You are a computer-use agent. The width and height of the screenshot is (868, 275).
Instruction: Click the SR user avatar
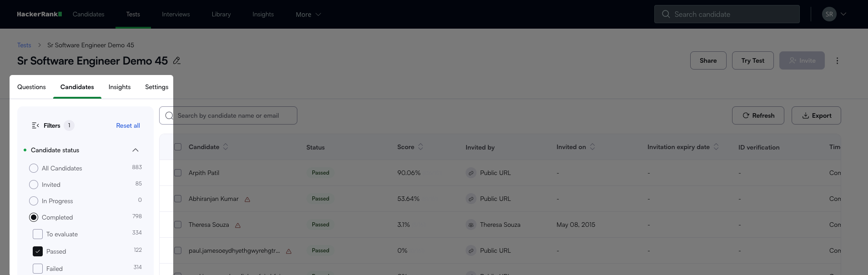pos(829,14)
